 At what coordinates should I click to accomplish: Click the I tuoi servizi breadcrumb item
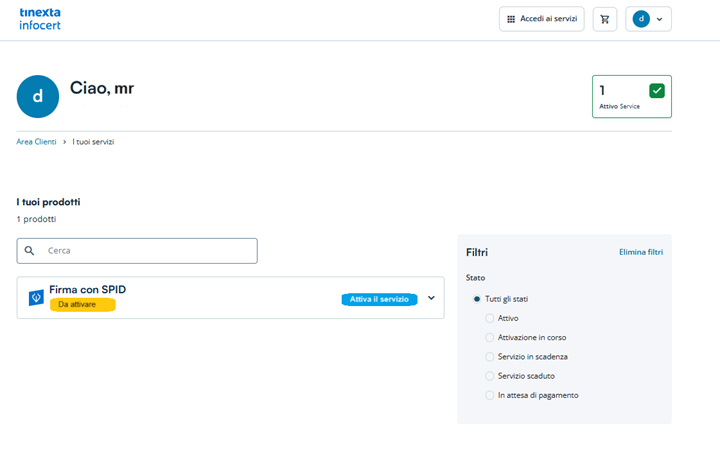click(x=93, y=142)
